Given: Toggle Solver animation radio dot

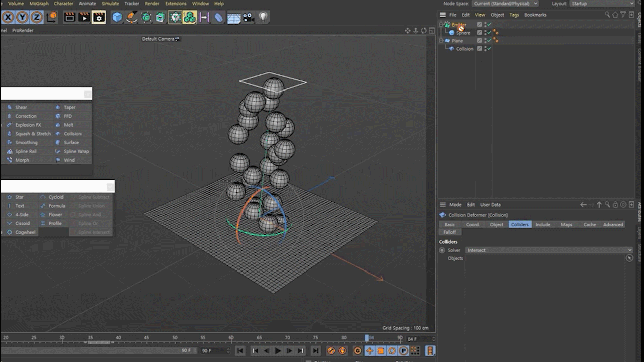Looking at the screenshot, I should point(442,250).
